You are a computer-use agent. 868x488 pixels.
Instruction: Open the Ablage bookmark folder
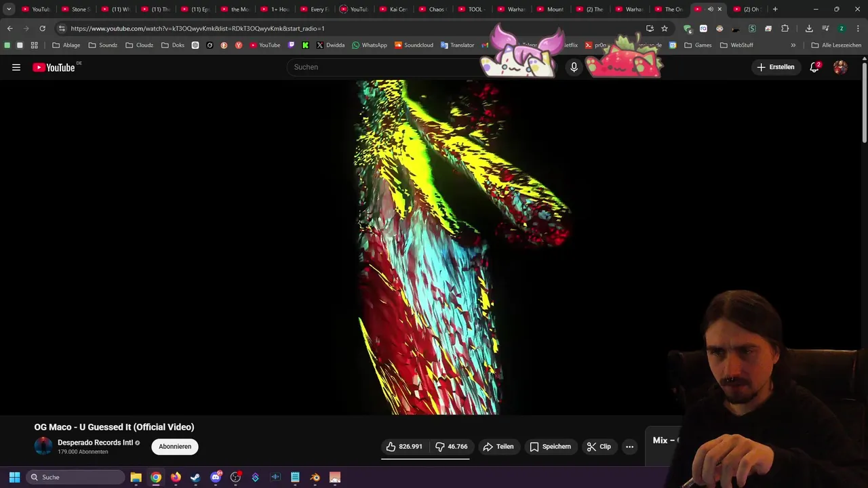pos(66,45)
